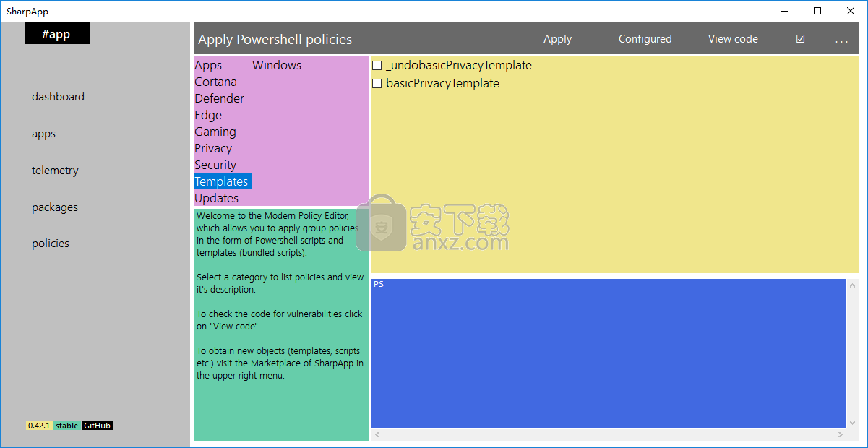Switch to the policies section
The image size is (868, 448).
coord(51,244)
